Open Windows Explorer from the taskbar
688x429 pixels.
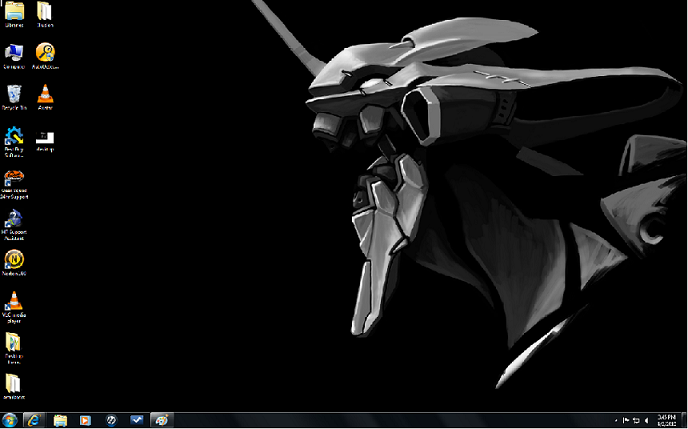click(60, 420)
